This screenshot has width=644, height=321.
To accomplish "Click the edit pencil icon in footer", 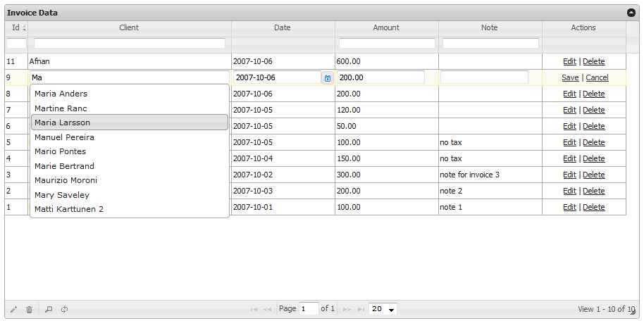I will point(13,310).
